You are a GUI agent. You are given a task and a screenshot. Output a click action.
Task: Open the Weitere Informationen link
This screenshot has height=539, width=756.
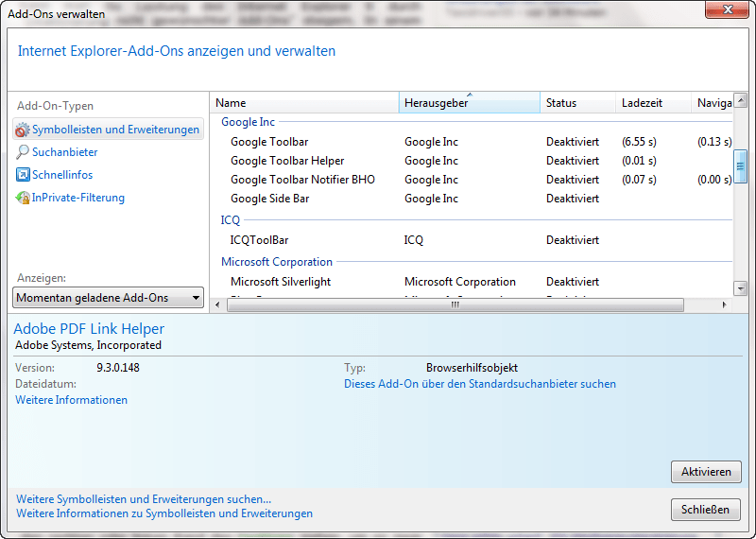pos(71,400)
